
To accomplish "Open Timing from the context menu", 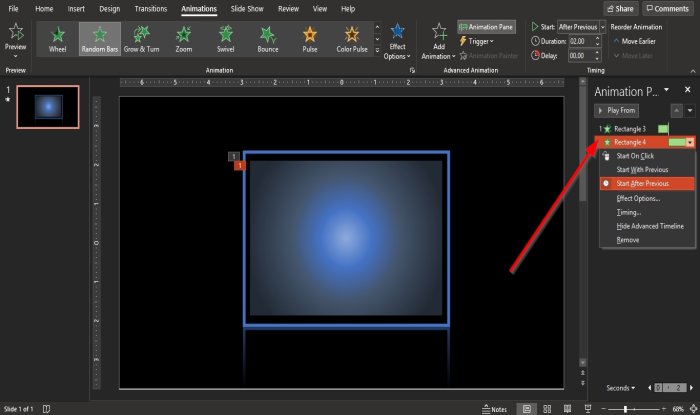I will click(647, 212).
